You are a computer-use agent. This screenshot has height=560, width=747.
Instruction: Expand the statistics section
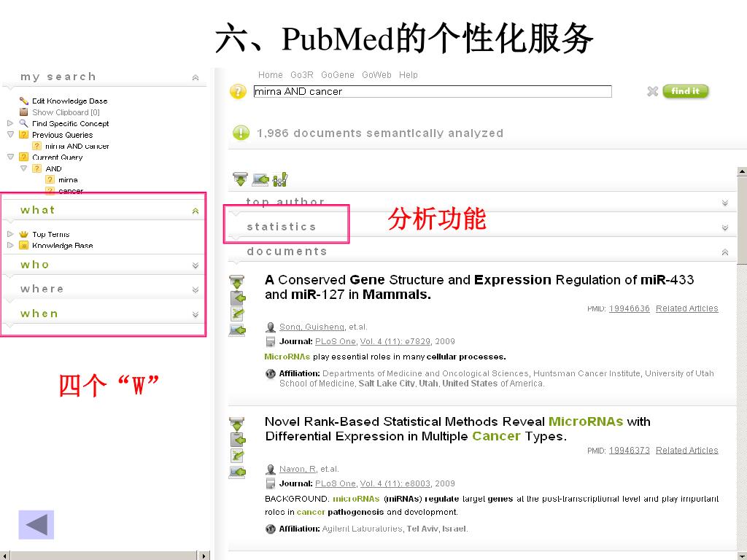tap(724, 227)
